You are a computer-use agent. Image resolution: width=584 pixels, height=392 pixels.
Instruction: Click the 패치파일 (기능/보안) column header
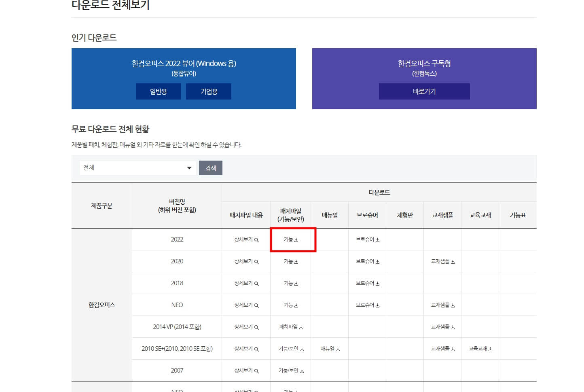coord(290,215)
